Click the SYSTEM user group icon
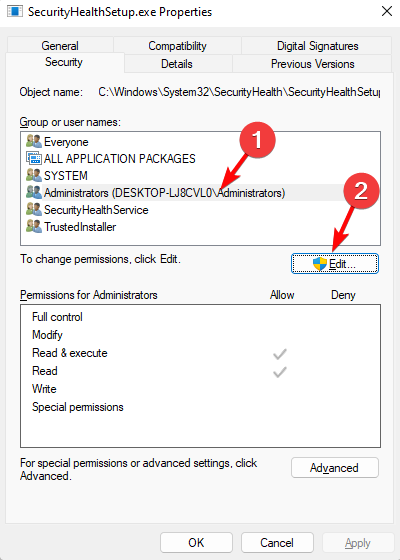The height and width of the screenshot is (560, 400). [x=34, y=175]
